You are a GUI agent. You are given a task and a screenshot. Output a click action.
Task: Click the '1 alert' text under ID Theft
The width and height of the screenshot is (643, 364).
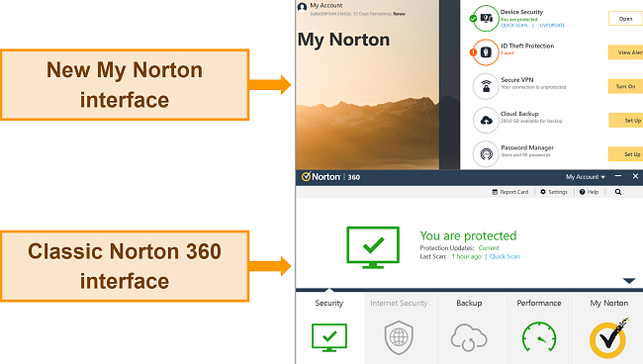click(507, 52)
